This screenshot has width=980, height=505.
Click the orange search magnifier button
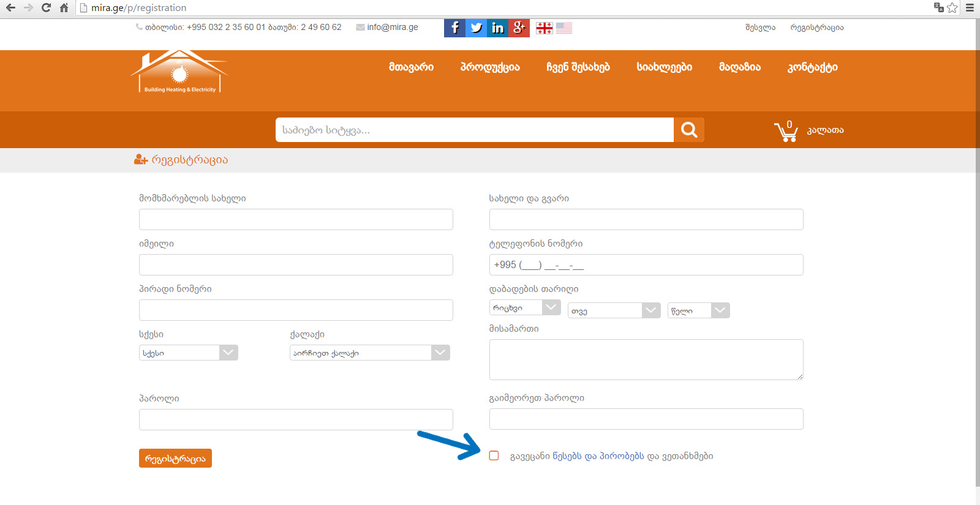[689, 130]
